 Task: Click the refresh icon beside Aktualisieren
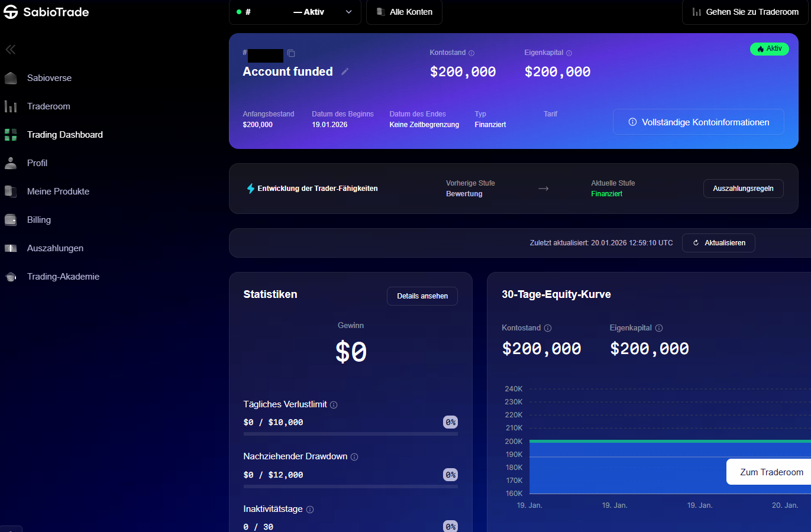(695, 242)
